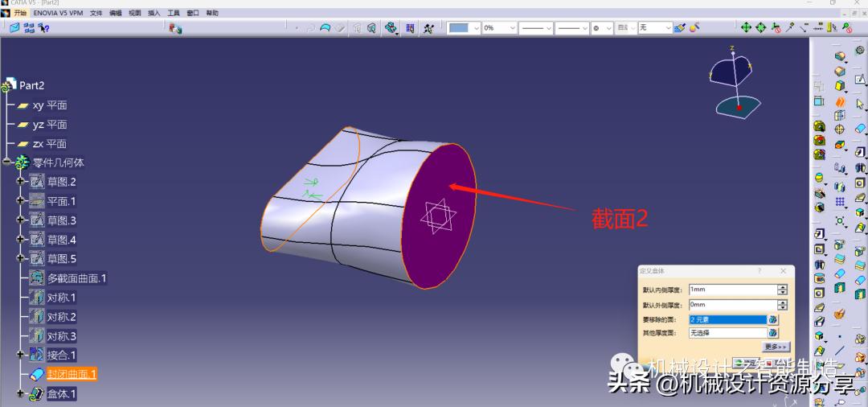Click help question mark in 定义盒体 dialog
868x407 pixels.
pyautogui.click(x=759, y=271)
